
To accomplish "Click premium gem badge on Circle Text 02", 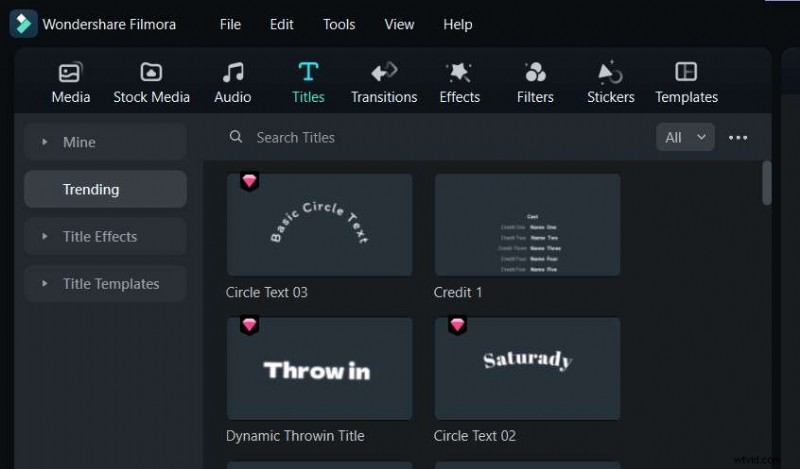I will [457, 325].
